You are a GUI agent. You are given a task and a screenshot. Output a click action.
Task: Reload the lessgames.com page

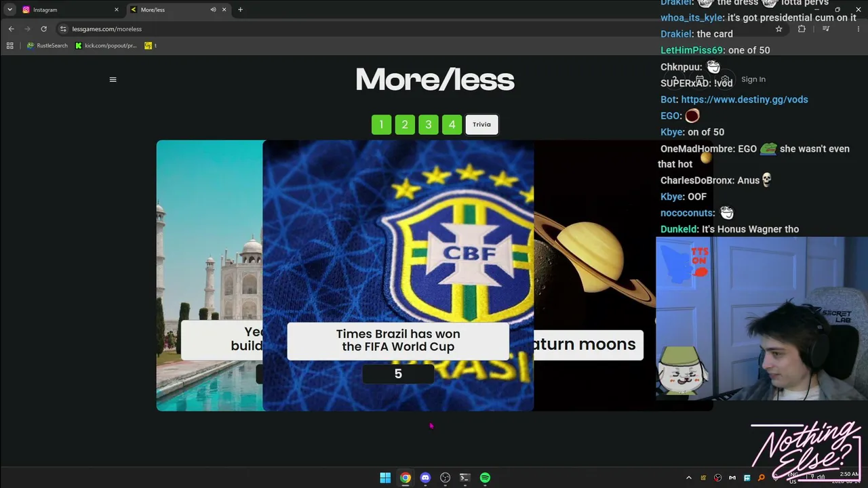43,29
